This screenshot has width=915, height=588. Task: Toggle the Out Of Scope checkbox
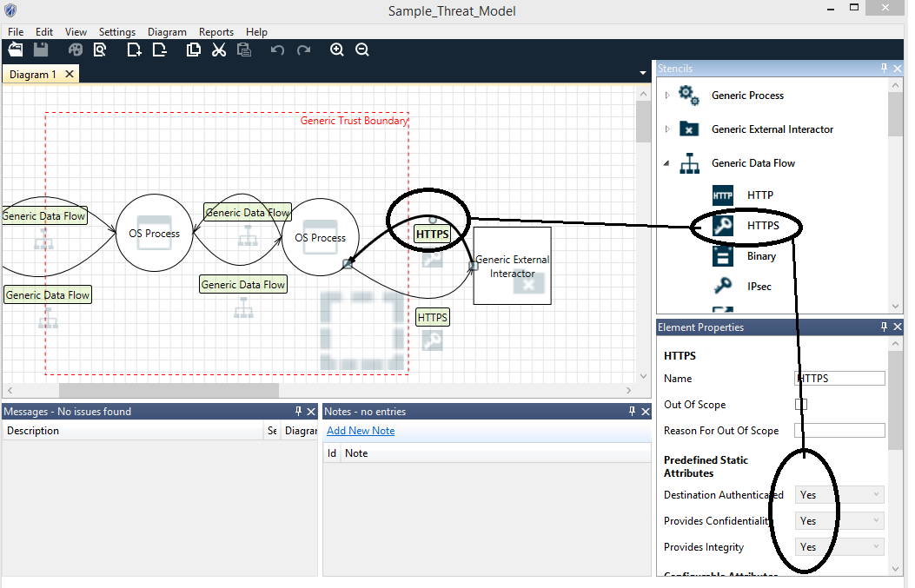coord(801,405)
